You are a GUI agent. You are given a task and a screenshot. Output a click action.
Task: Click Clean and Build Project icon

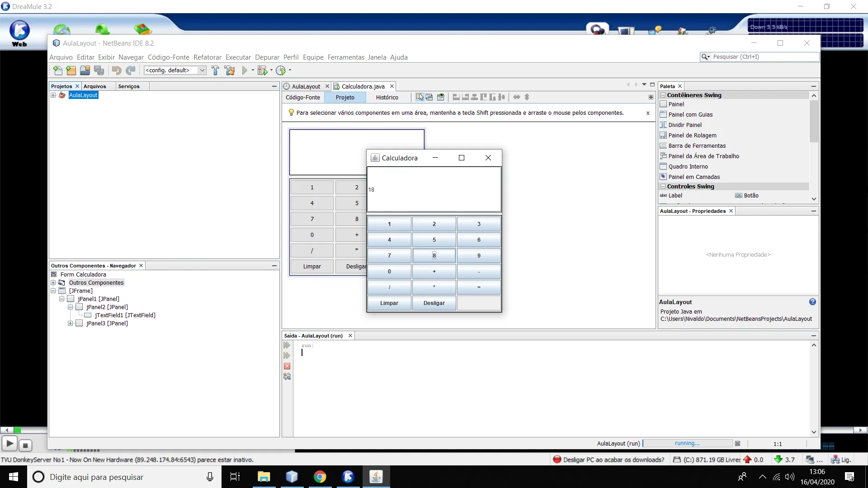point(230,70)
